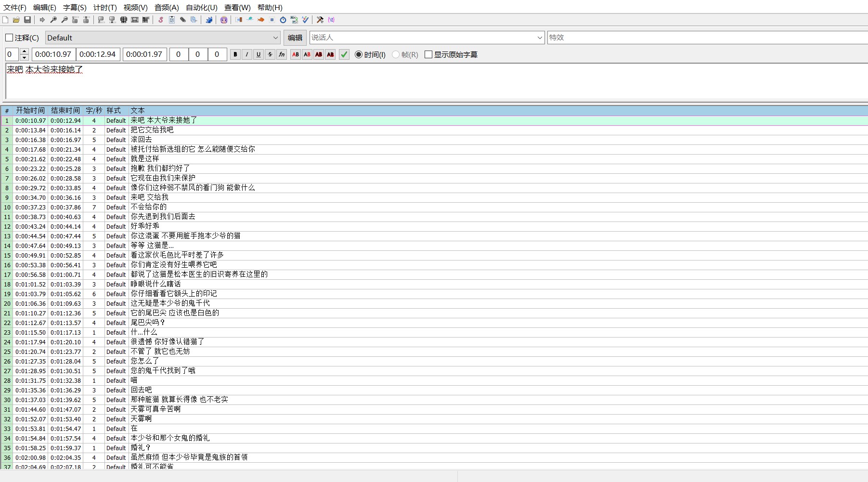Open a subtitle file
Image resolution: width=868 pixels, height=482 pixels.
[16, 20]
